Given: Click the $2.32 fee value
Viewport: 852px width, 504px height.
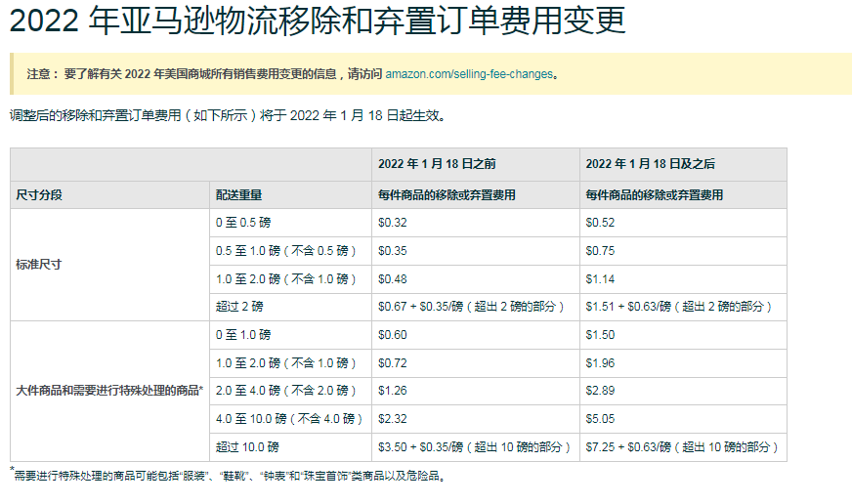Looking at the screenshot, I should click(393, 419).
